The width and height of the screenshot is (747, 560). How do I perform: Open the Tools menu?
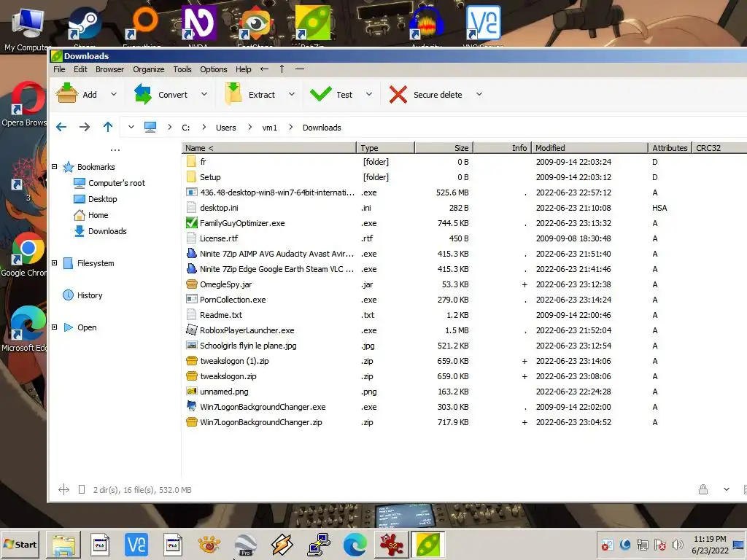[182, 69]
